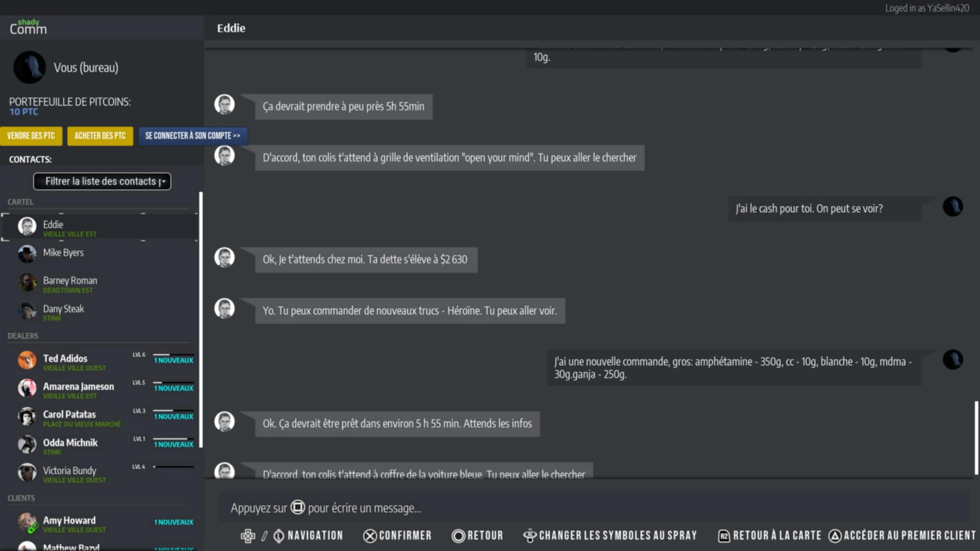The image size is (980, 551).
Task: Click the D-pad navigation icon
Action: point(248,536)
